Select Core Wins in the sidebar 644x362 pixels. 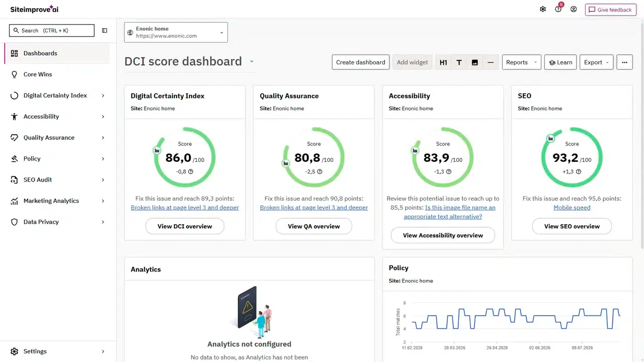pos(57,74)
